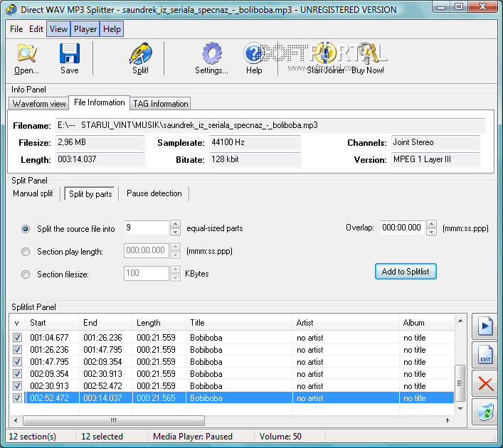Play the selected section from the splitlist
Image resolution: width=503 pixels, height=448 pixels.
[485, 326]
